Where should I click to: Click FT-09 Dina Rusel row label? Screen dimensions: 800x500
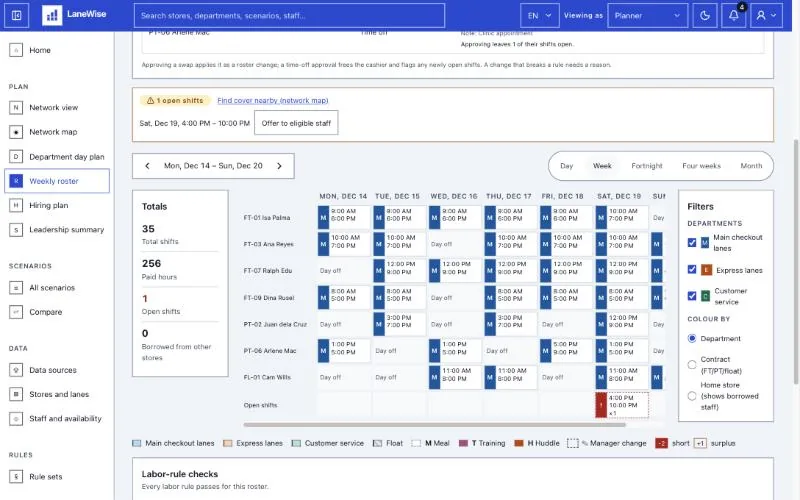click(269, 297)
